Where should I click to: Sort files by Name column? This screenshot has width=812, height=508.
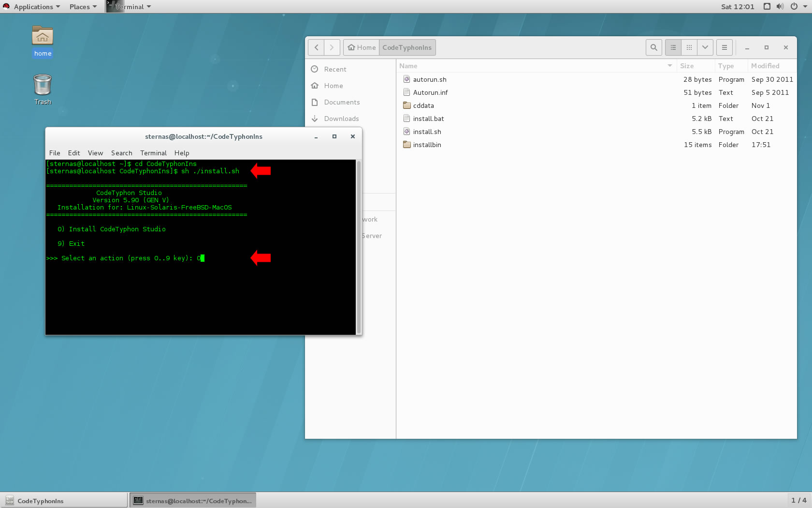tap(536, 66)
